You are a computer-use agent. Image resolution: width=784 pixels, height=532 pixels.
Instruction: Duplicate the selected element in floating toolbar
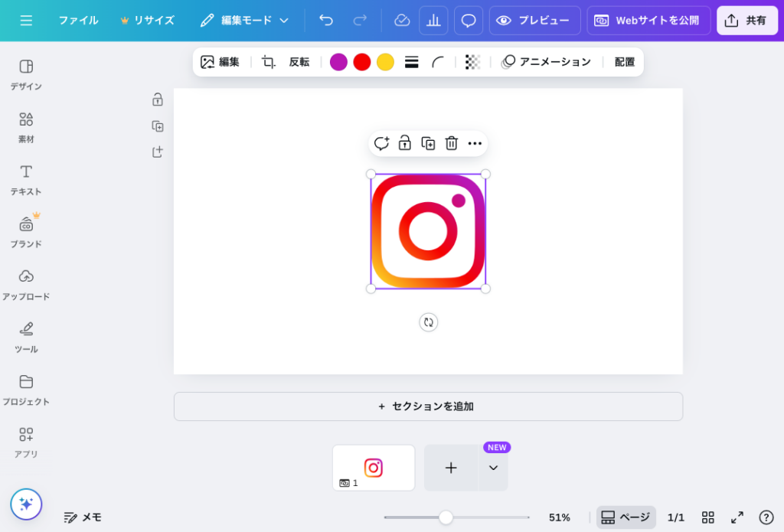click(428, 143)
